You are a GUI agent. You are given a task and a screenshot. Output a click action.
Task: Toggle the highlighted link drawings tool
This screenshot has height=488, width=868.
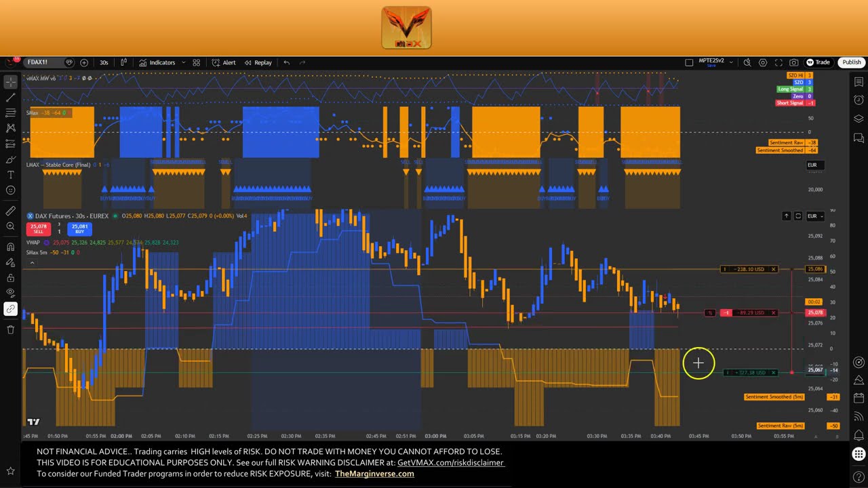click(x=11, y=309)
